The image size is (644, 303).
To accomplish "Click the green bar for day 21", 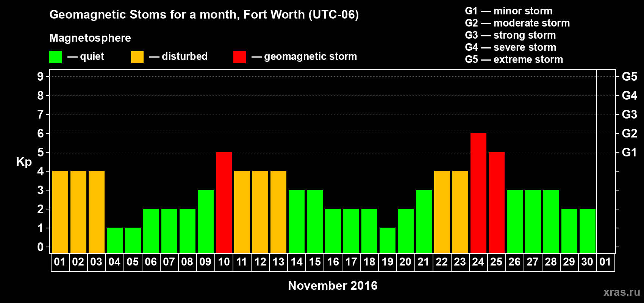I will pyautogui.click(x=424, y=222).
